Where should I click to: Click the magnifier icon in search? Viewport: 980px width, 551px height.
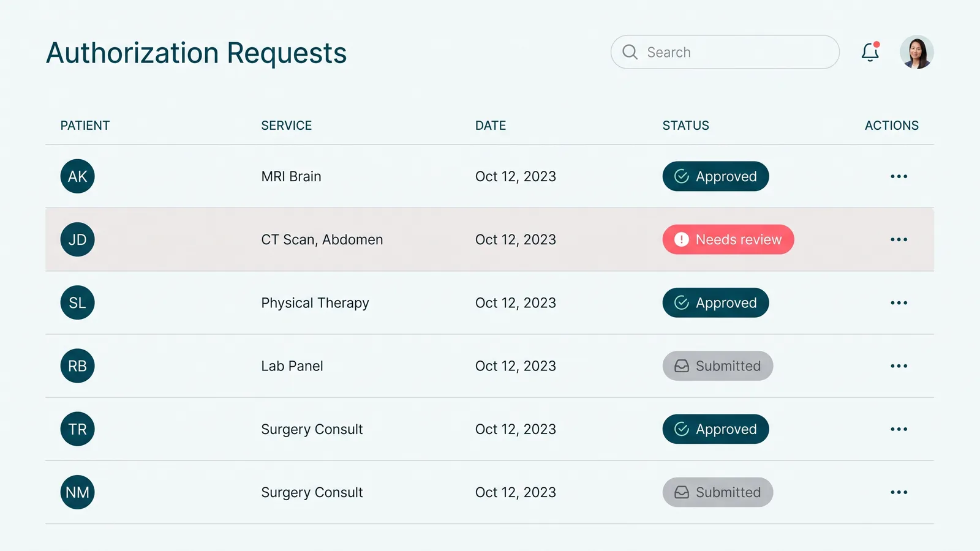[x=630, y=52]
